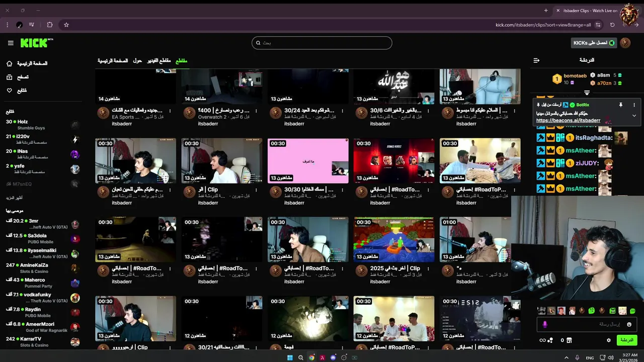644x362 pixels.
Task: Open the hamburger sidebar menu beside Kick logo
Action: coord(11,43)
